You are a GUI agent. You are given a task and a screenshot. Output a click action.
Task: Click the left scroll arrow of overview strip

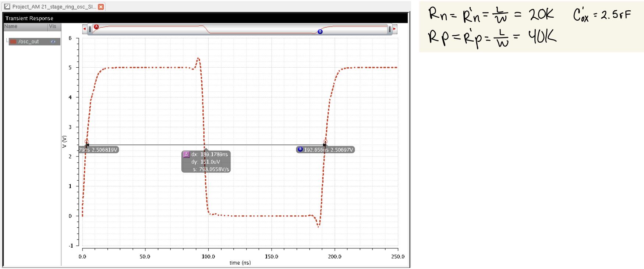(85, 29)
